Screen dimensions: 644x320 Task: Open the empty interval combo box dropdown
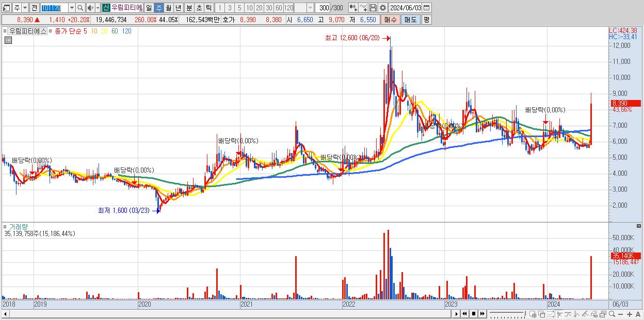[x=310, y=8]
